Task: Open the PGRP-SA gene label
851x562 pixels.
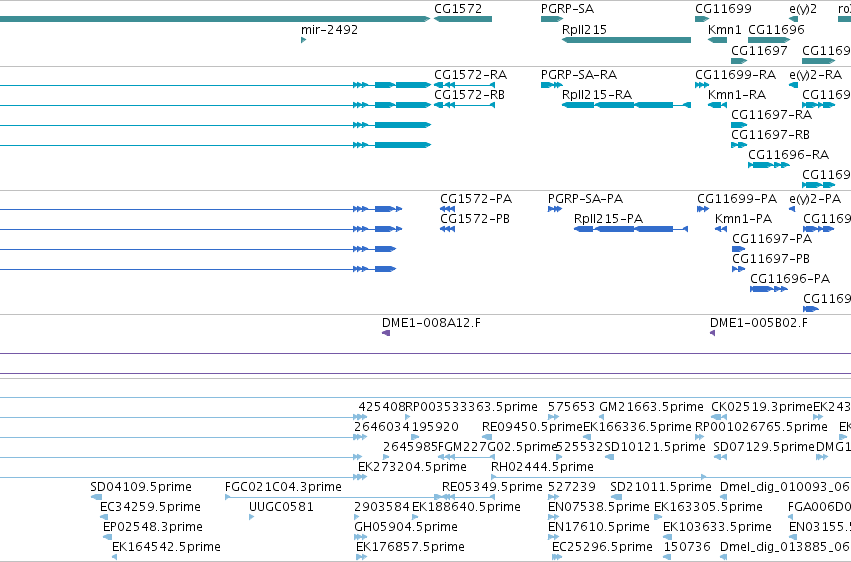Action: [567, 9]
